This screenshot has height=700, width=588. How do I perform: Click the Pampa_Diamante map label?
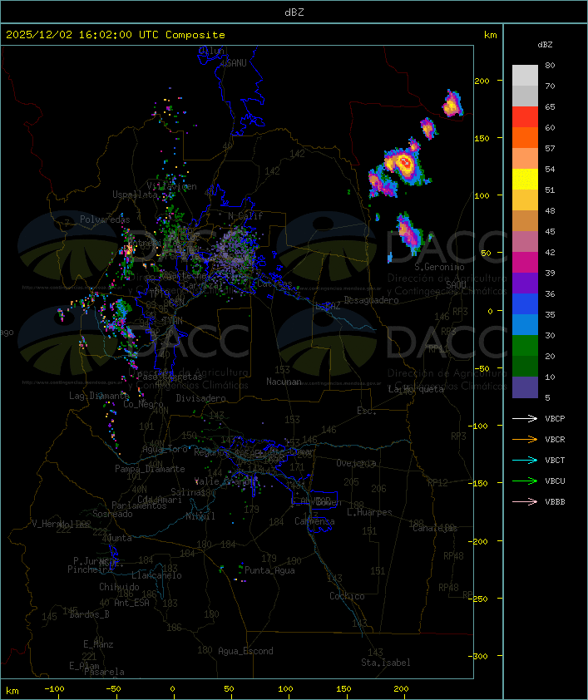150,469
